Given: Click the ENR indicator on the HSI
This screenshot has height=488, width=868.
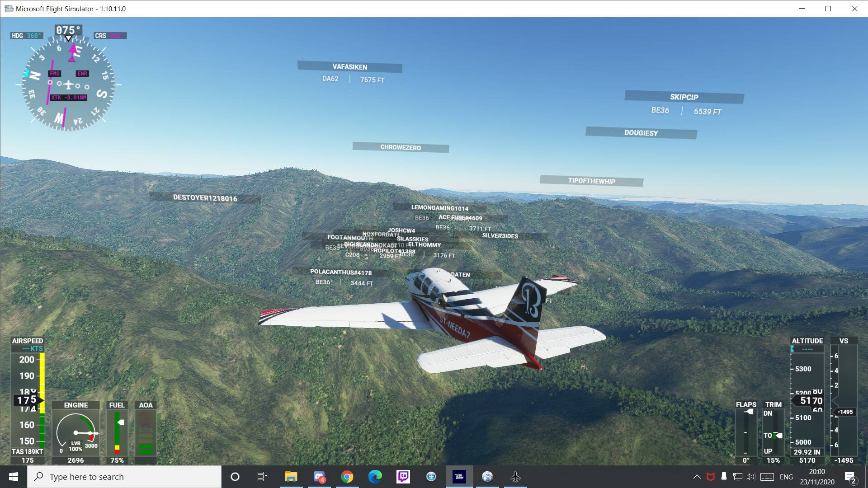Looking at the screenshot, I should click(x=82, y=73).
